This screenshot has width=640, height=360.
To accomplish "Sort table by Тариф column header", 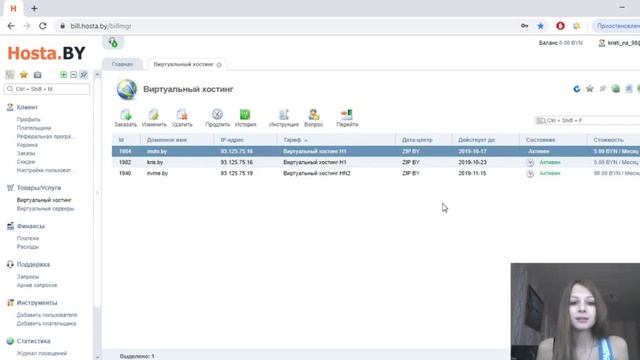I will click(x=336, y=140).
